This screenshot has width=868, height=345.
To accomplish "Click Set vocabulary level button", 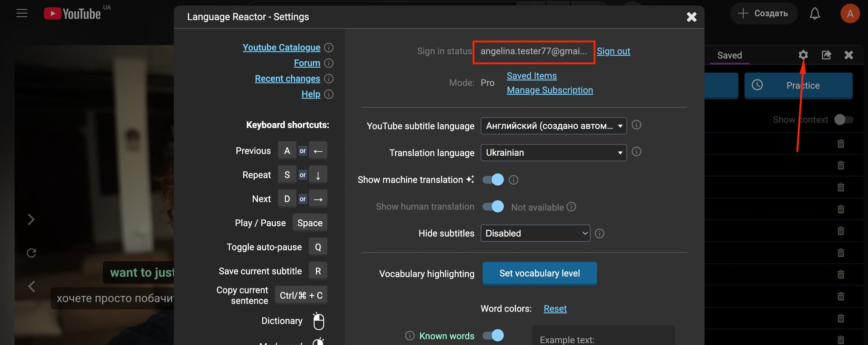I will coord(540,273).
